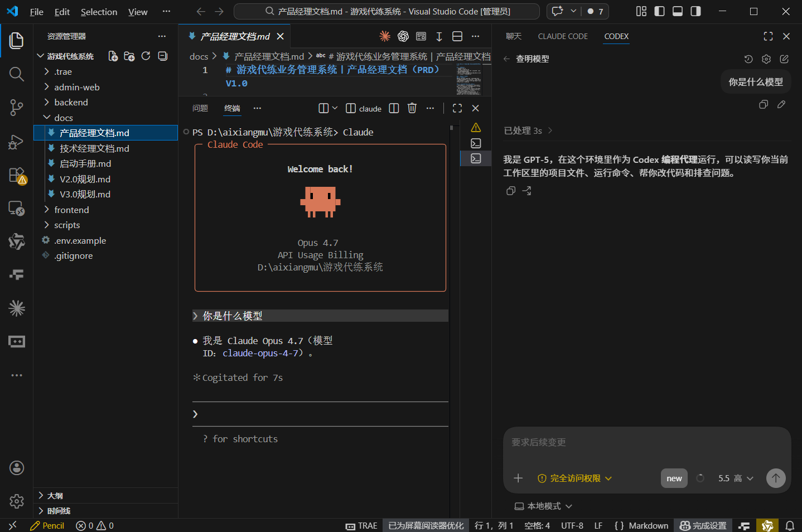Open Source Control view
Screen dimensions: 802x532
pos(17,108)
